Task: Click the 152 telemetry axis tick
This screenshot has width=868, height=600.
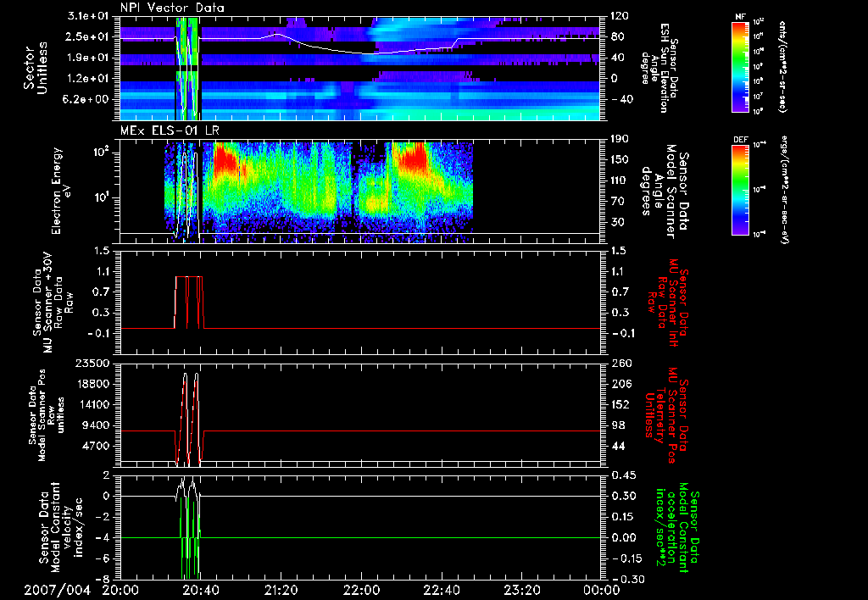Action: tap(620, 404)
